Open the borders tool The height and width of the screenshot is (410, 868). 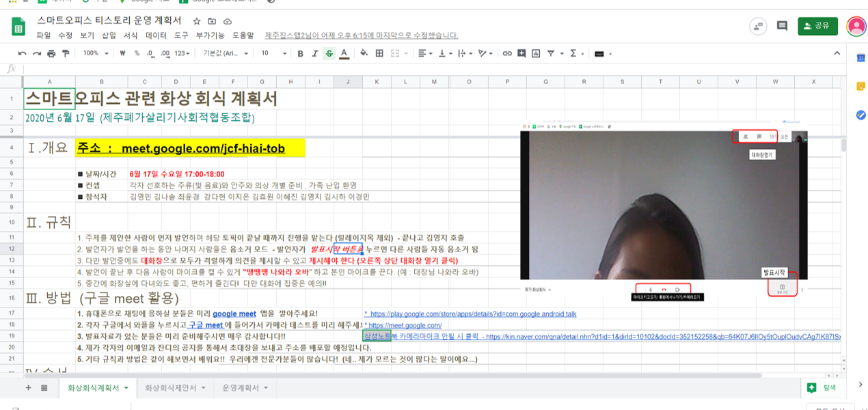[x=378, y=53]
